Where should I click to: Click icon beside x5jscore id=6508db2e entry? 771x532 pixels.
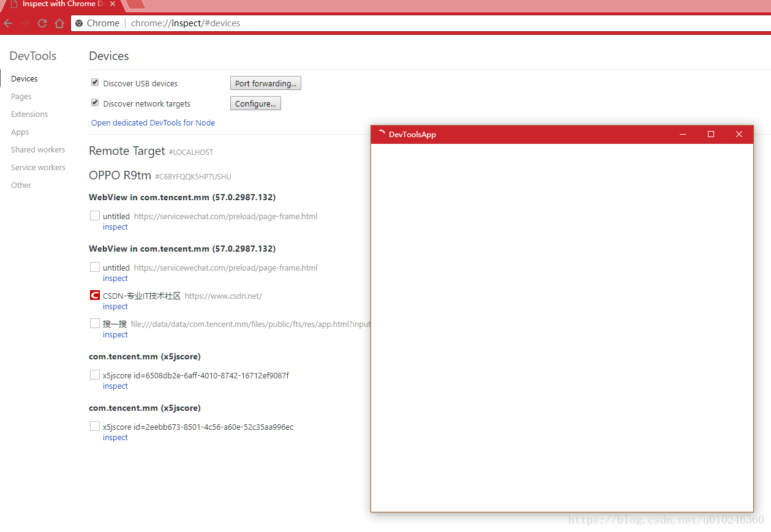click(95, 375)
